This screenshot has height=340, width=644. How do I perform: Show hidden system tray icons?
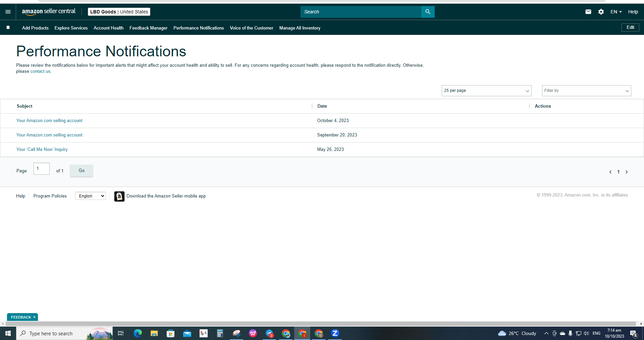tap(546, 333)
